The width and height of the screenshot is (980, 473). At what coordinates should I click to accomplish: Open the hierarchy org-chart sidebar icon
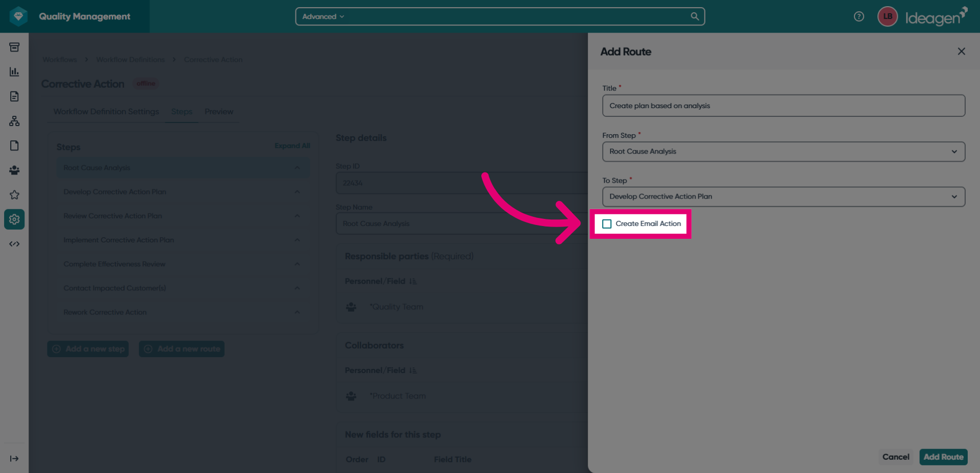(14, 121)
